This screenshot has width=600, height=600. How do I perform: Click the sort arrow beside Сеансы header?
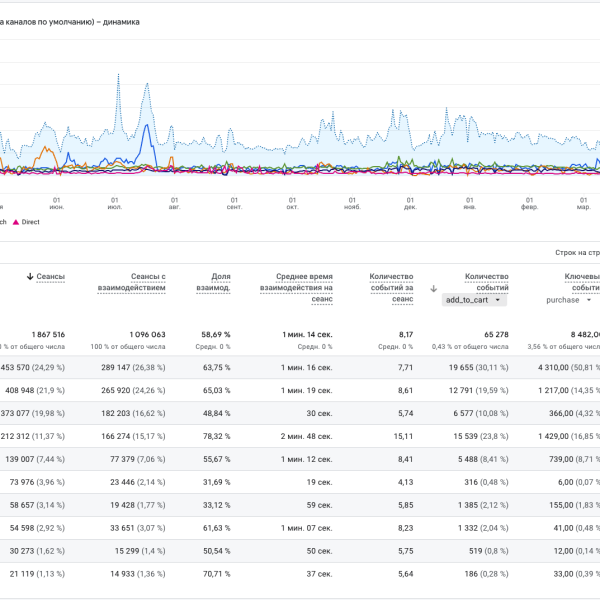(30, 276)
